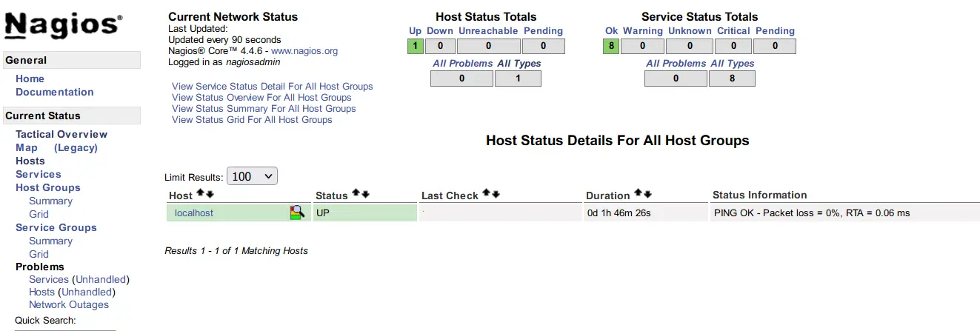Select Services in Current Status menu
The height and width of the screenshot is (331, 980).
pos(39,174)
